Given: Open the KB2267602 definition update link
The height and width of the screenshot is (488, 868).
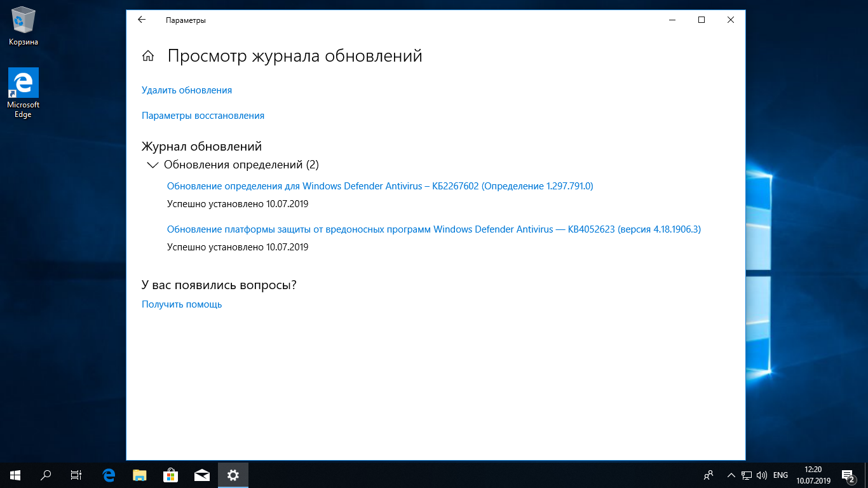Looking at the screenshot, I should click(x=380, y=186).
